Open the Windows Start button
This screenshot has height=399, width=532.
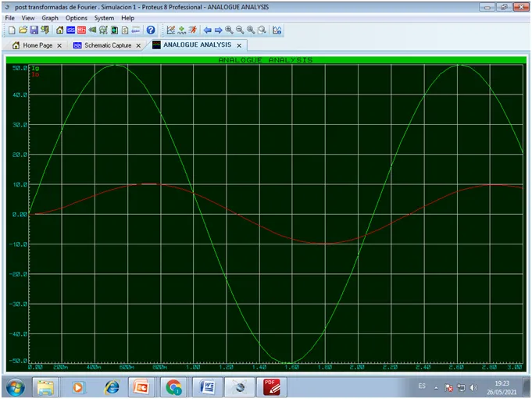pos(16,387)
